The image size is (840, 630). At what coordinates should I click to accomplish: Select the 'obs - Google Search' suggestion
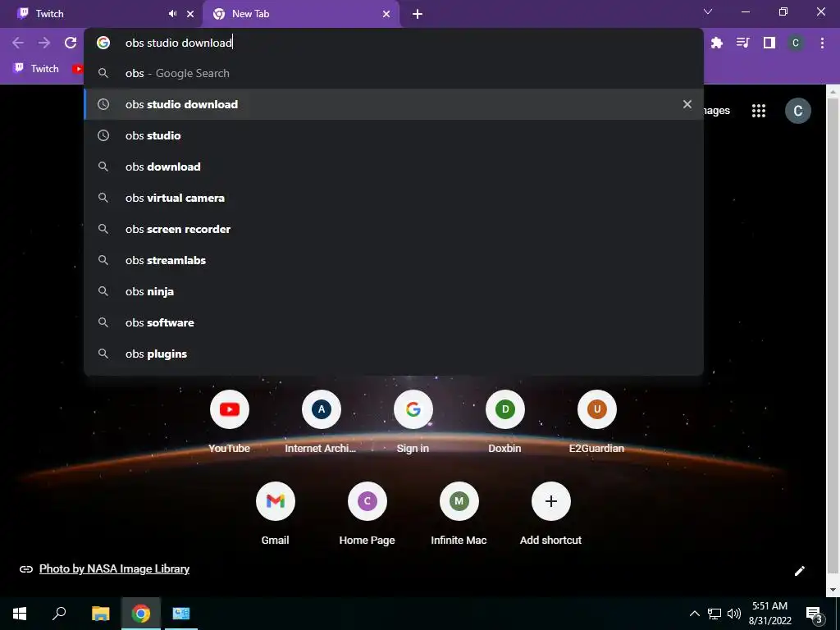[x=393, y=73]
